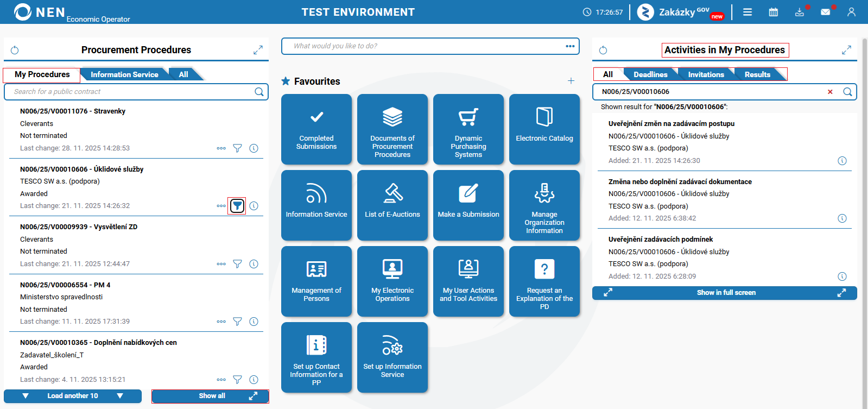Show info for Uveřejnění změn na zadávacím postupu
Screen dimensions: 868x409
click(842, 161)
